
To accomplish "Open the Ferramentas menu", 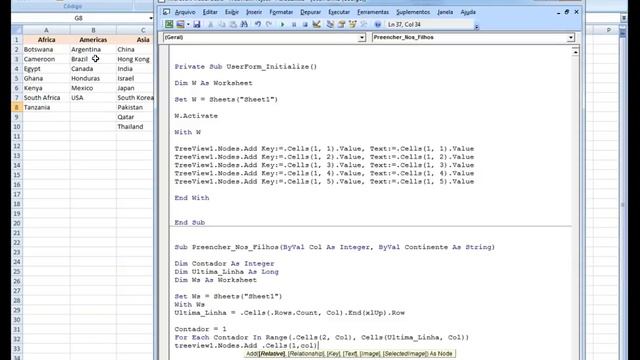I will (x=373, y=12).
